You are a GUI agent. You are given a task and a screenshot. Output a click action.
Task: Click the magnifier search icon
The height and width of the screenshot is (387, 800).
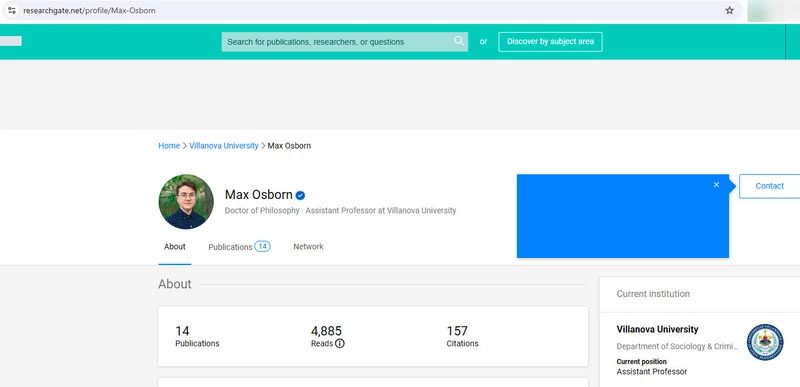(x=459, y=41)
